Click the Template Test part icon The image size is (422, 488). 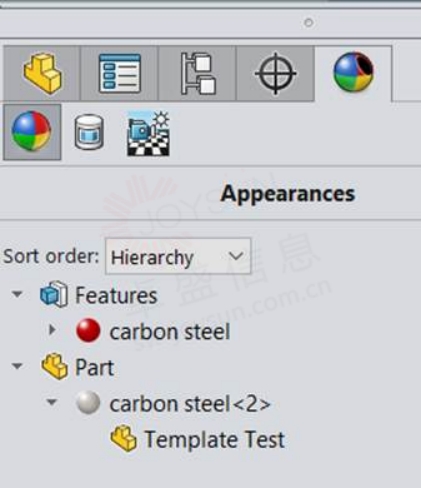[x=123, y=438]
